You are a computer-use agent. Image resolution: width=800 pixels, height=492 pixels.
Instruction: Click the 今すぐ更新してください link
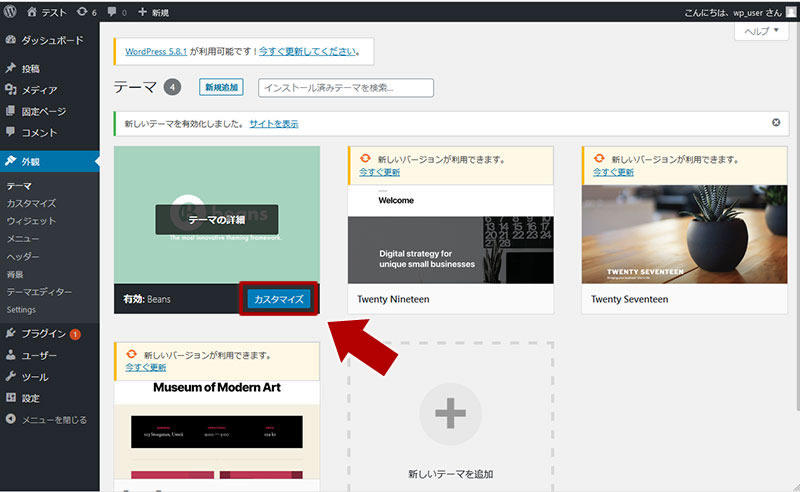tap(307, 52)
